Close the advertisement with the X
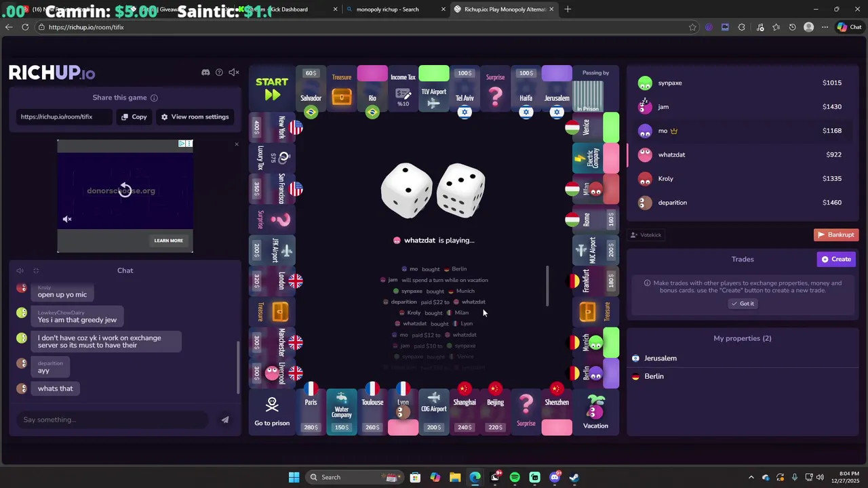 (x=236, y=144)
